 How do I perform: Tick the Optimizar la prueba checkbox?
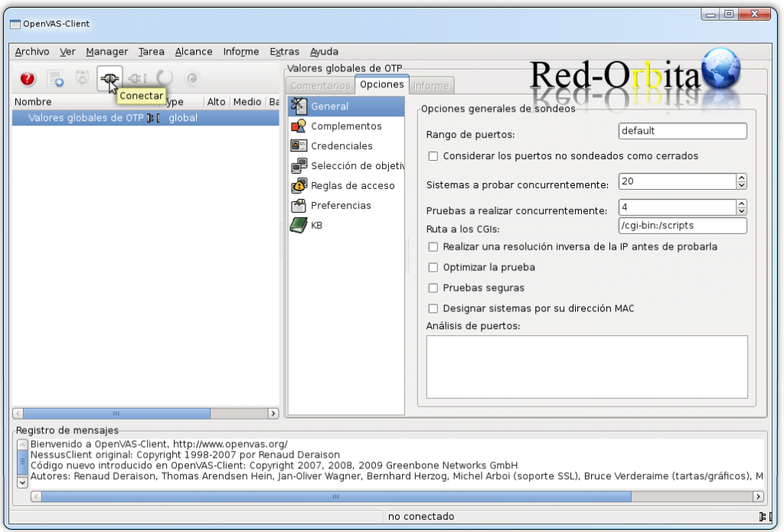click(x=433, y=267)
